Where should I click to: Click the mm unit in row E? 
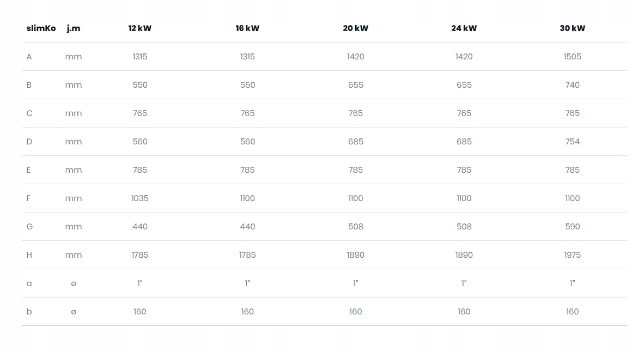(74, 170)
